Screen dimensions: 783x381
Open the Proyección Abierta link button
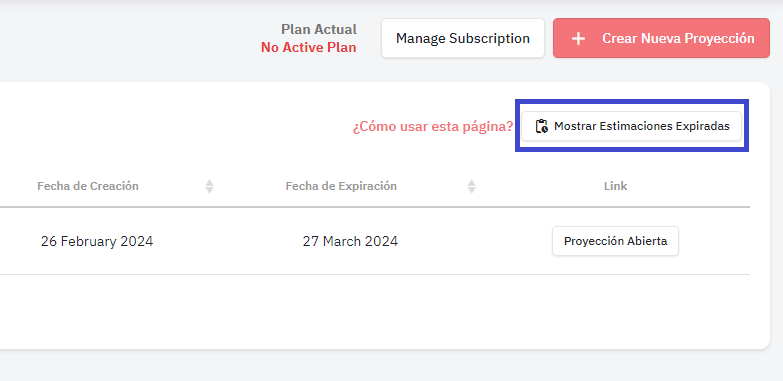coord(615,241)
